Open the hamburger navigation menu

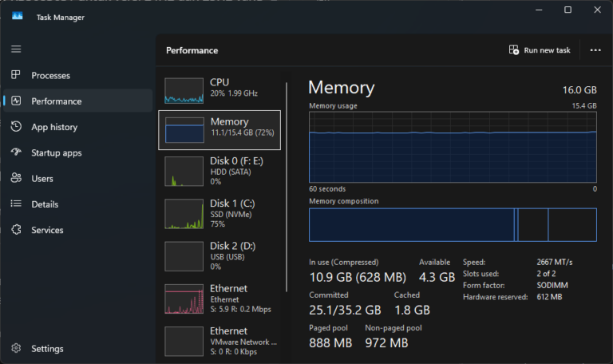pos(16,49)
